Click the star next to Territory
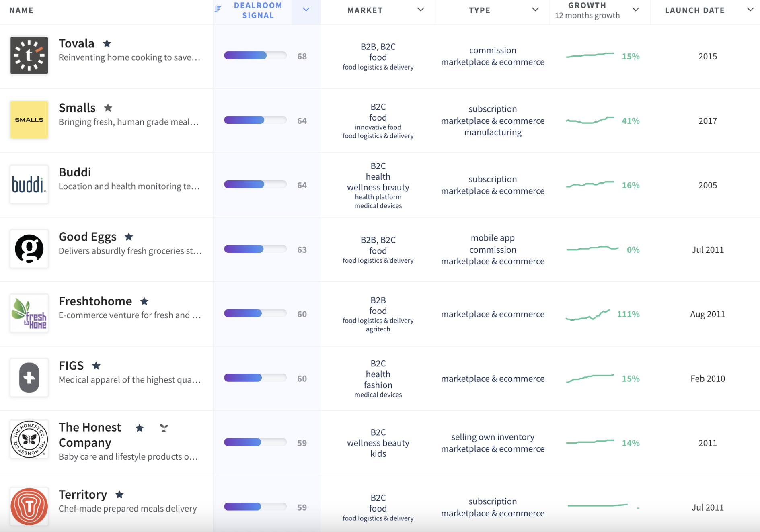 119,494
